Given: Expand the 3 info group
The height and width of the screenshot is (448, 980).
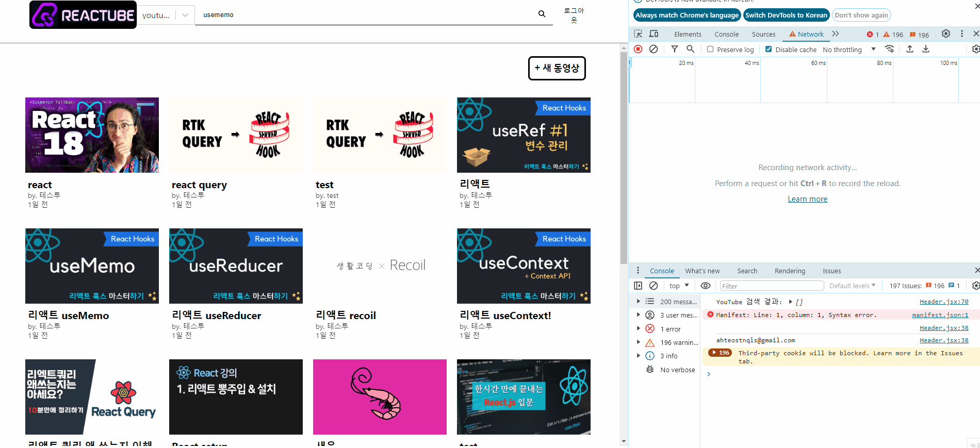Looking at the screenshot, I should (638, 355).
